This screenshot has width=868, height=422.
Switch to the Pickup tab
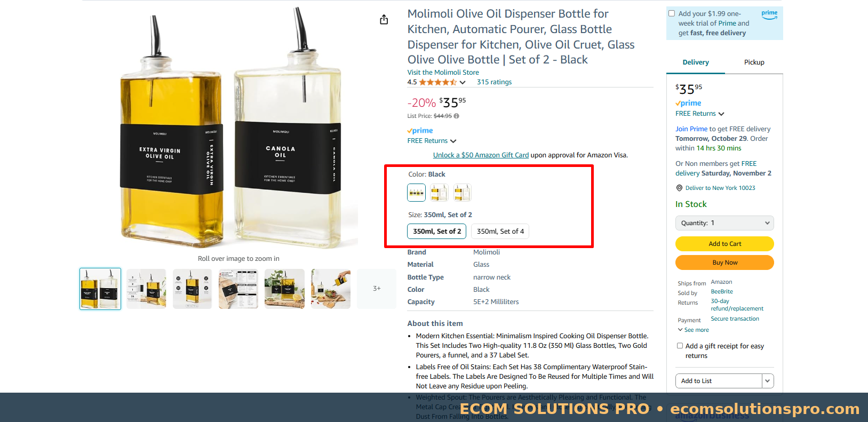(x=754, y=62)
